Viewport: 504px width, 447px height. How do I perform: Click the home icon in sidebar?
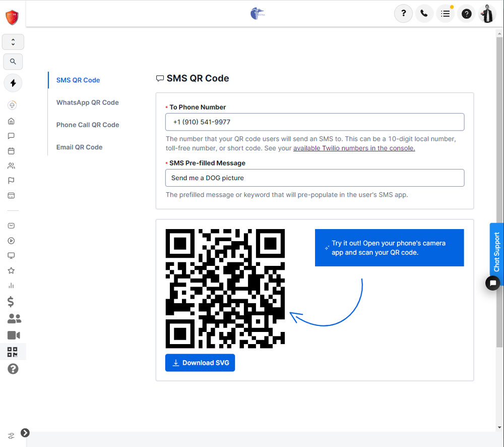click(x=11, y=121)
